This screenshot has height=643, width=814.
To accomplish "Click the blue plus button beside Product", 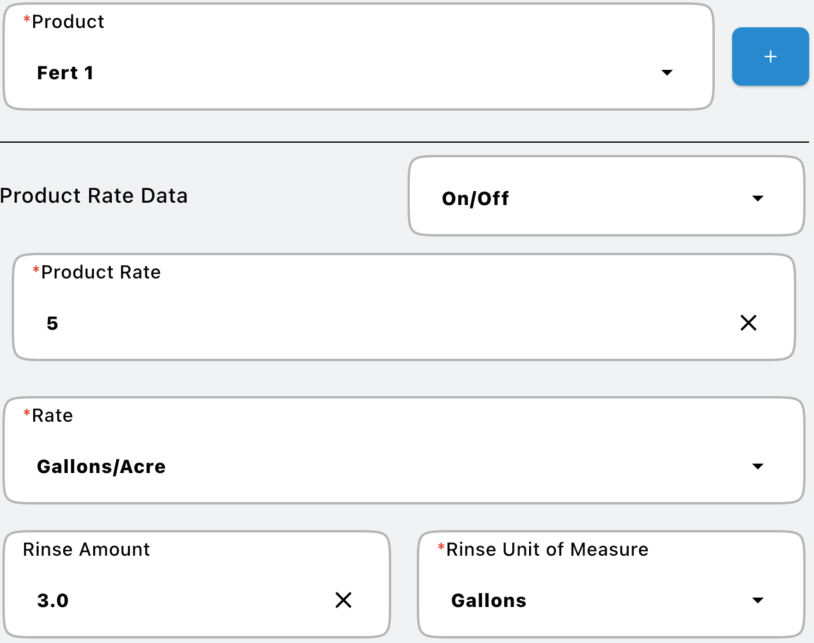I will (x=770, y=57).
